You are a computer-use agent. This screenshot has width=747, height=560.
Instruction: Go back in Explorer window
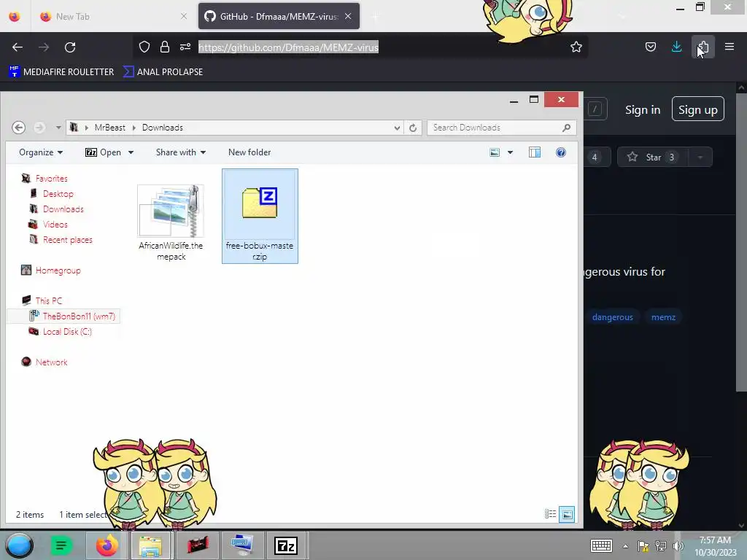tap(18, 128)
